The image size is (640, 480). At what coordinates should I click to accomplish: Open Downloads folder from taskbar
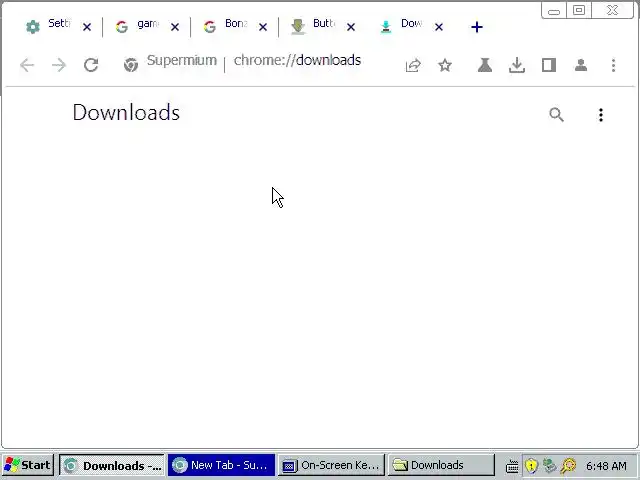coord(441,465)
